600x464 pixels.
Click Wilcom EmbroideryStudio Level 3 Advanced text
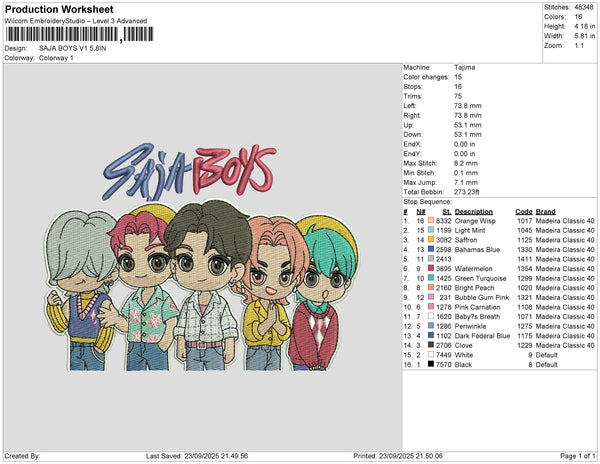point(76,21)
